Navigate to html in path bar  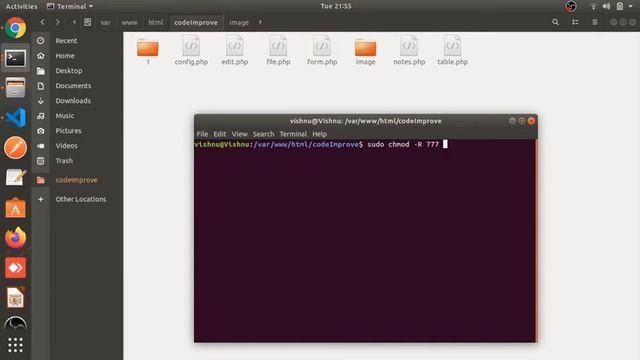pos(156,22)
